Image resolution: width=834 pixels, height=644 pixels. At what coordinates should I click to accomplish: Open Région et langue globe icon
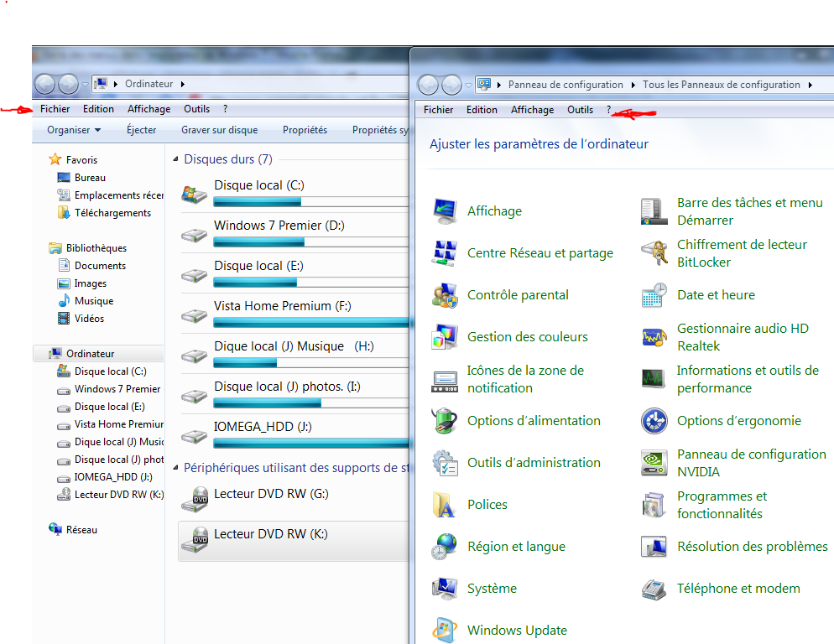[445, 547]
